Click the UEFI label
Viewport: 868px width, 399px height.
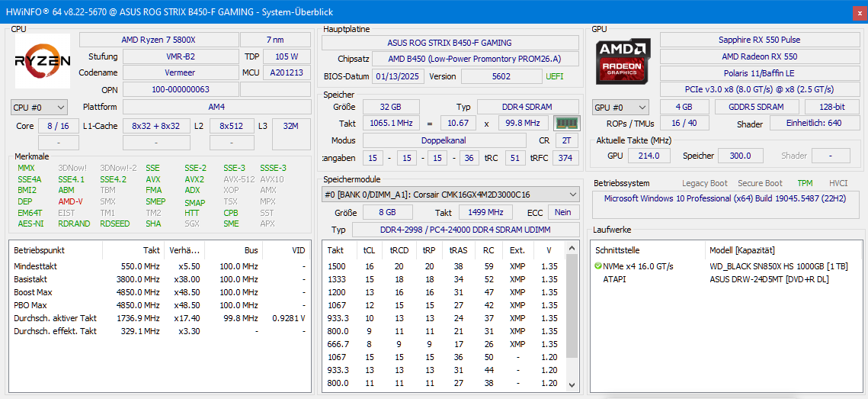point(555,76)
